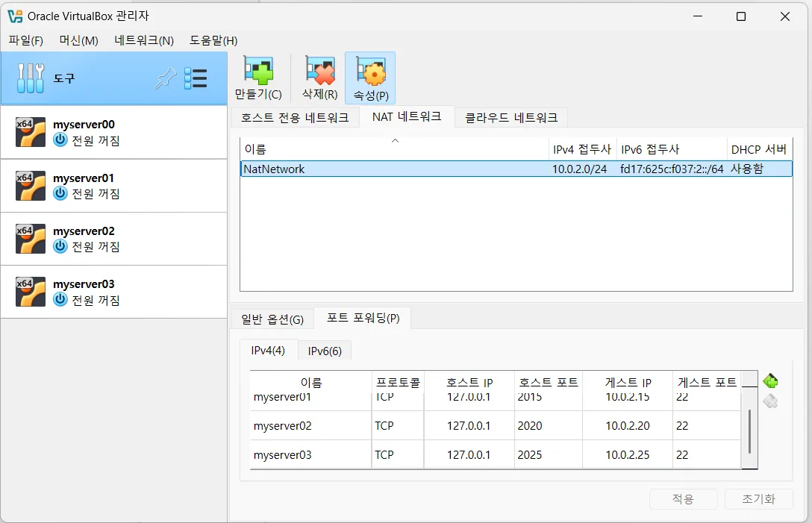Open the 도움말(H) menu
The image size is (812, 523).
pos(213,40)
